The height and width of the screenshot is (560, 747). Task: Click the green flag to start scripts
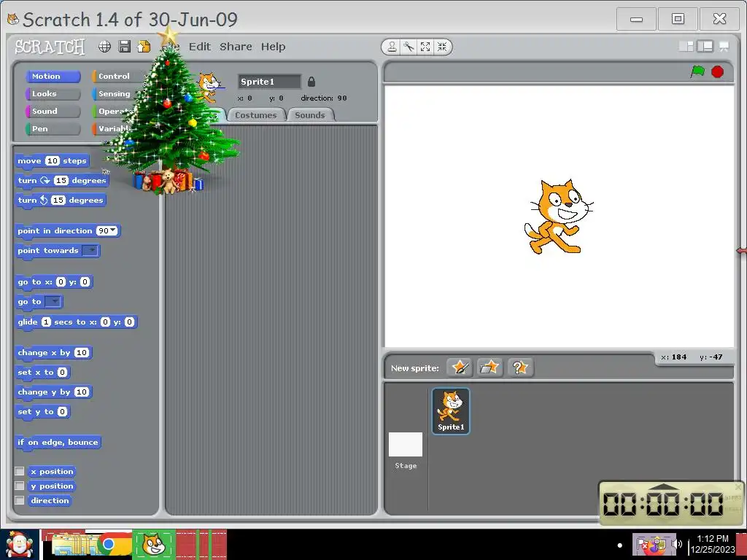pos(697,72)
